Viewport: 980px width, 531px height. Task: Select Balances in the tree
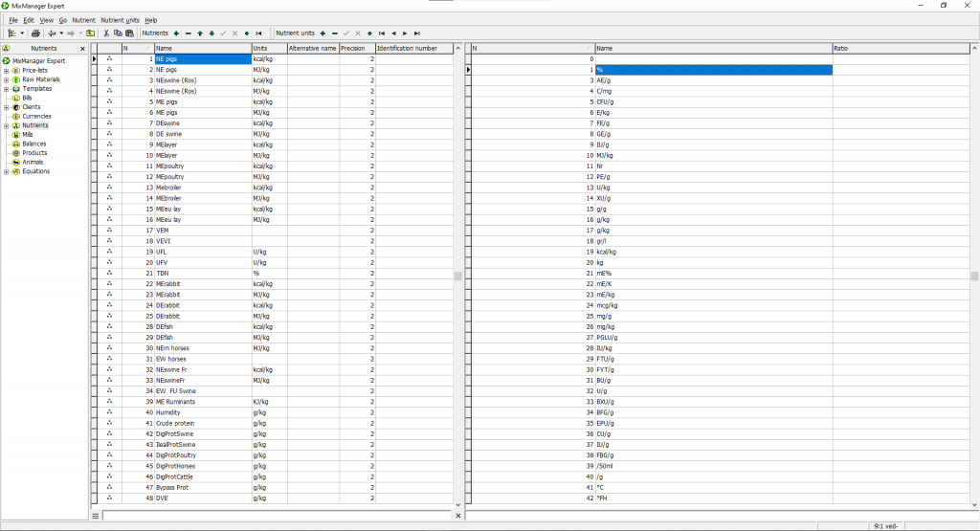pos(33,144)
